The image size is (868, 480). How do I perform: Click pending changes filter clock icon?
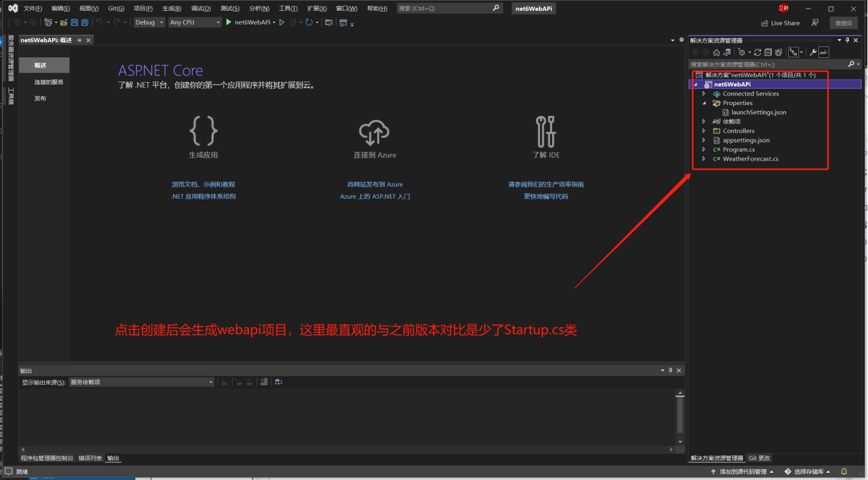point(742,53)
